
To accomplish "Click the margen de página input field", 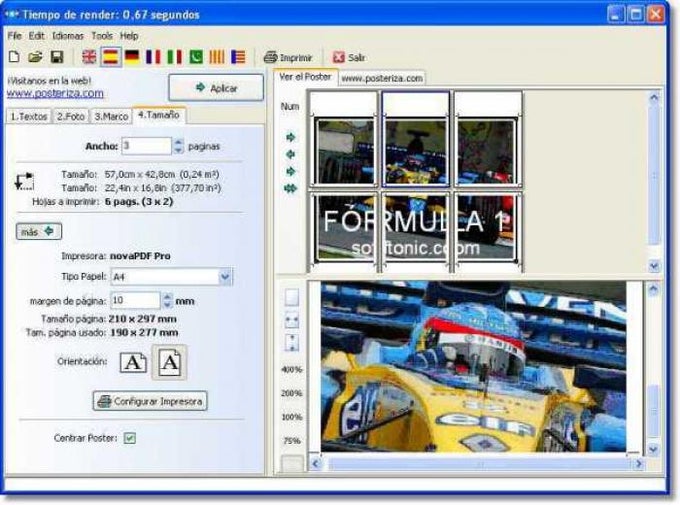I will [136, 300].
